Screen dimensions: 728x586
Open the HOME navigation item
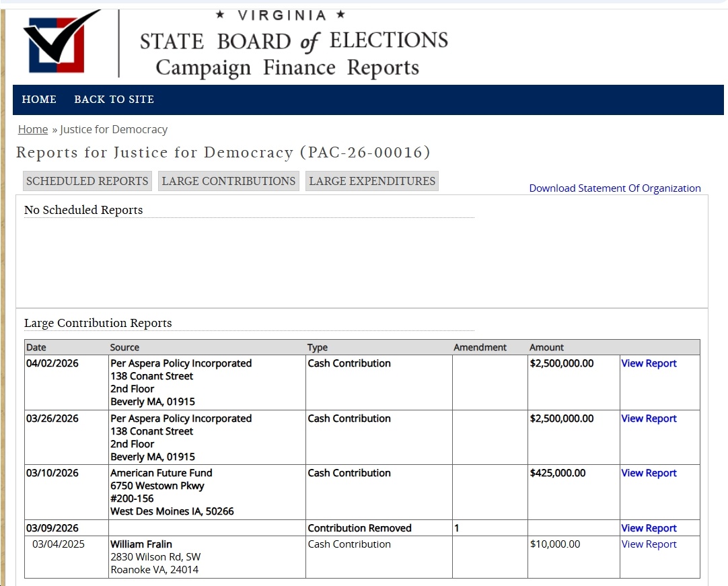tap(39, 100)
